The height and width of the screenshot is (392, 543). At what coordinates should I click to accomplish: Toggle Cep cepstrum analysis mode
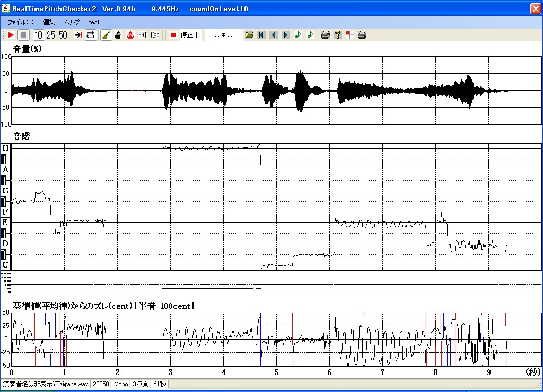155,35
